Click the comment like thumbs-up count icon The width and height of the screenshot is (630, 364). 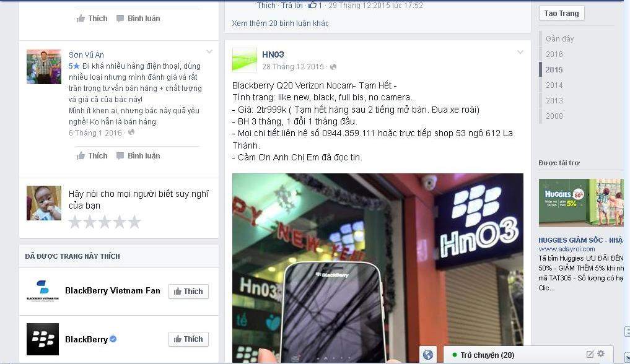point(313,5)
